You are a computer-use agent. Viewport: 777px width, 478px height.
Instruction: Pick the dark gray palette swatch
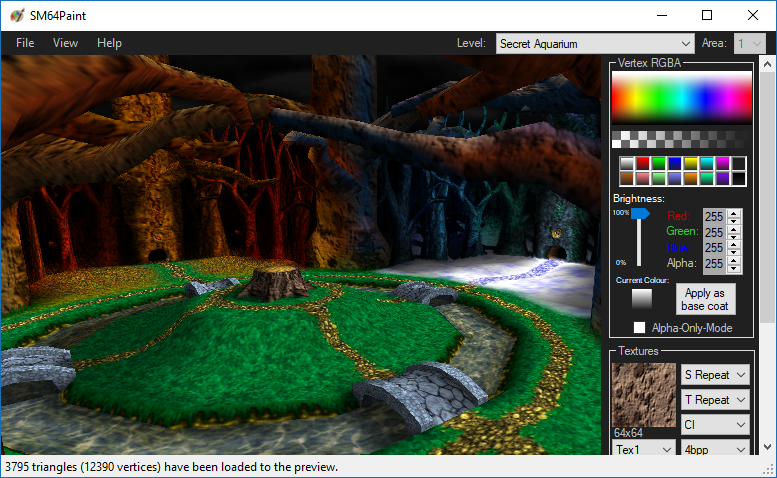(738, 163)
